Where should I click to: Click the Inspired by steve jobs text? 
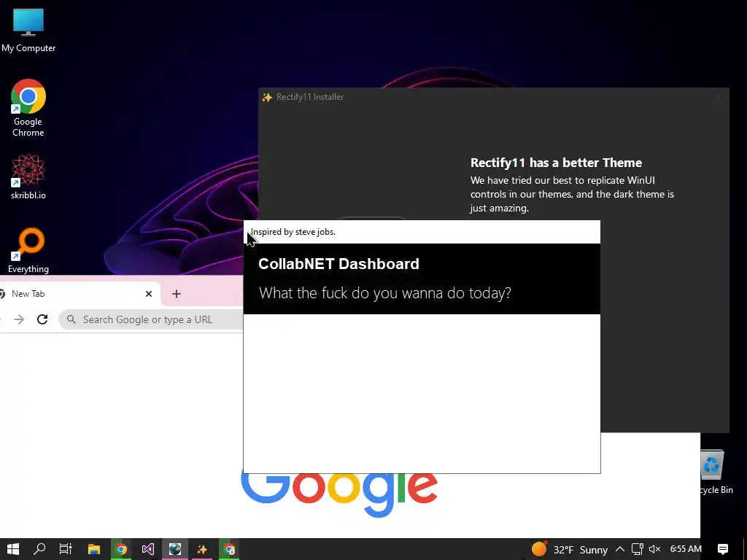pos(293,232)
